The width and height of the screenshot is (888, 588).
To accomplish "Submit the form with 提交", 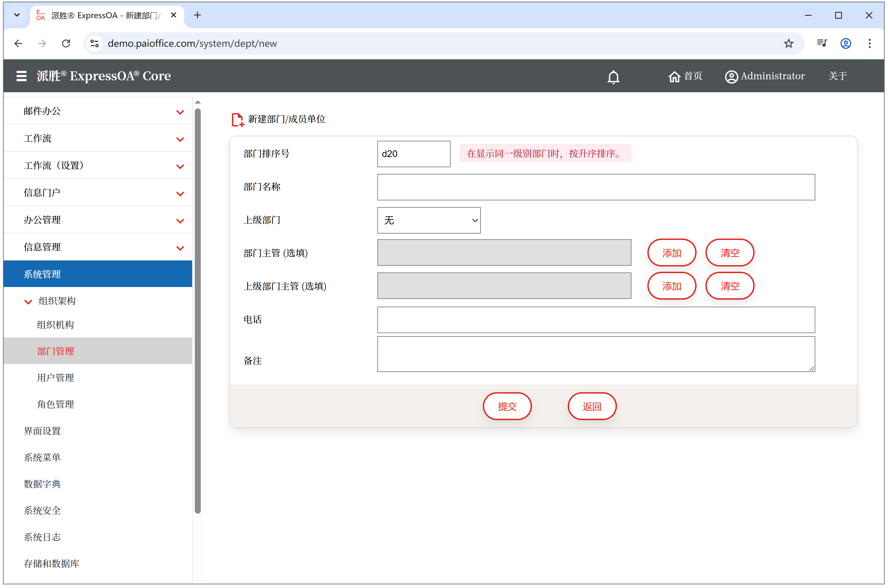I will [x=507, y=406].
